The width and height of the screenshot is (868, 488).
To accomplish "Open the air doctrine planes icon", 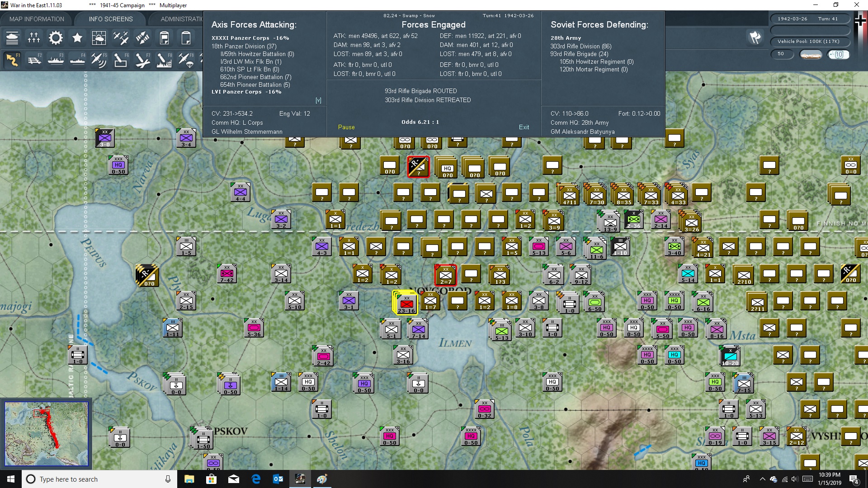I will point(121,38).
